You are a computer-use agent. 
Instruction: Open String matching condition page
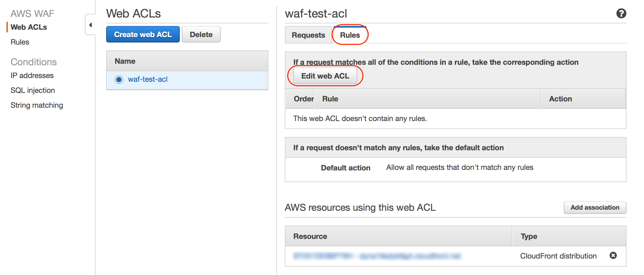pyautogui.click(x=37, y=105)
